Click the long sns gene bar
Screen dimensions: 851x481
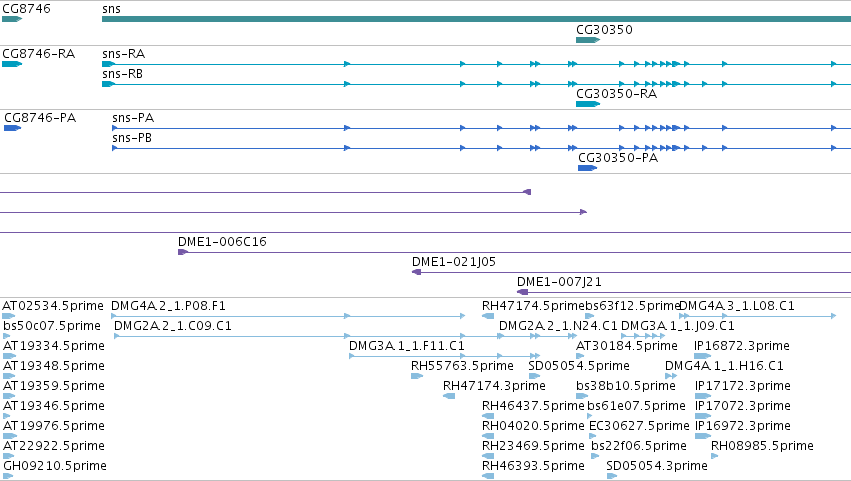click(477, 19)
